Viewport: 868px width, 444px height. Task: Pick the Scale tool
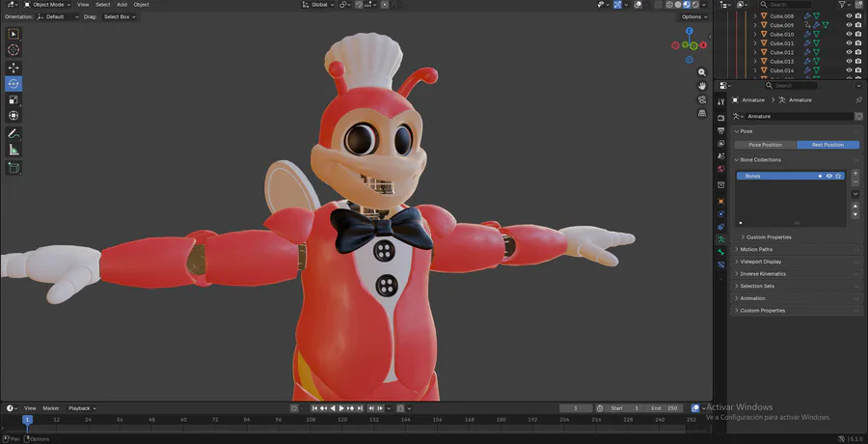point(14,99)
